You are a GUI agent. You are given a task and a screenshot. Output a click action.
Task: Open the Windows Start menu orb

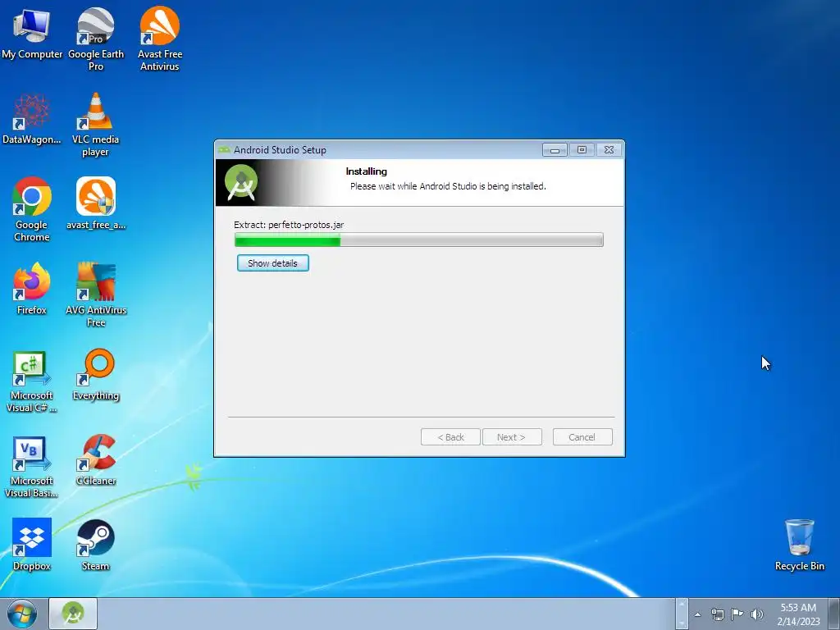[x=22, y=614]
